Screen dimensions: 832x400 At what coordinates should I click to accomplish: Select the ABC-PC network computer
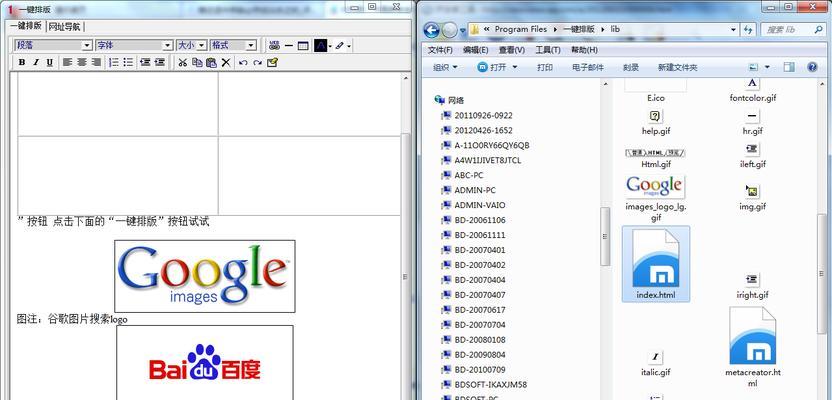click(462, 175)
